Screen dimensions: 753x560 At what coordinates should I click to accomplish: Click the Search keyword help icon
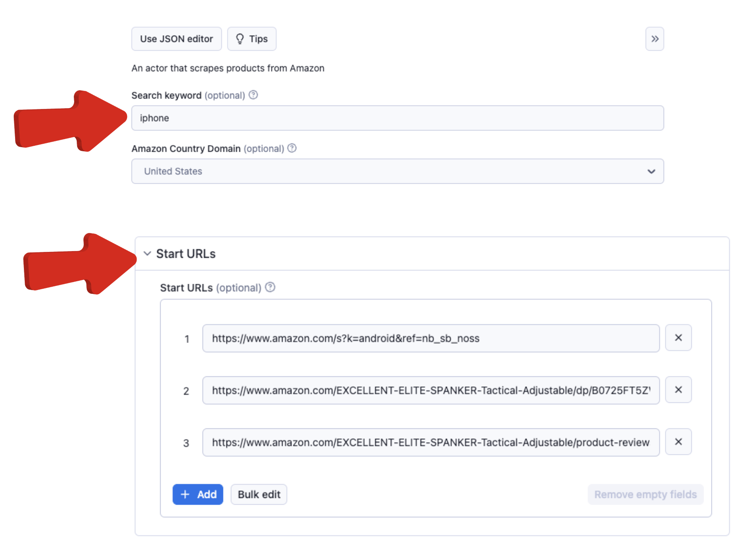tap(253, 95)
